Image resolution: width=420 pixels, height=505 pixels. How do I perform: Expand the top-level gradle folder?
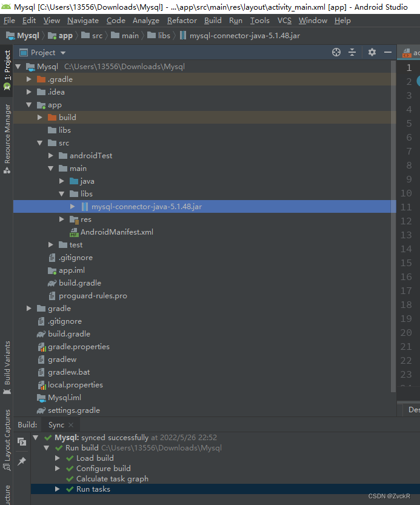coord(28,309)
